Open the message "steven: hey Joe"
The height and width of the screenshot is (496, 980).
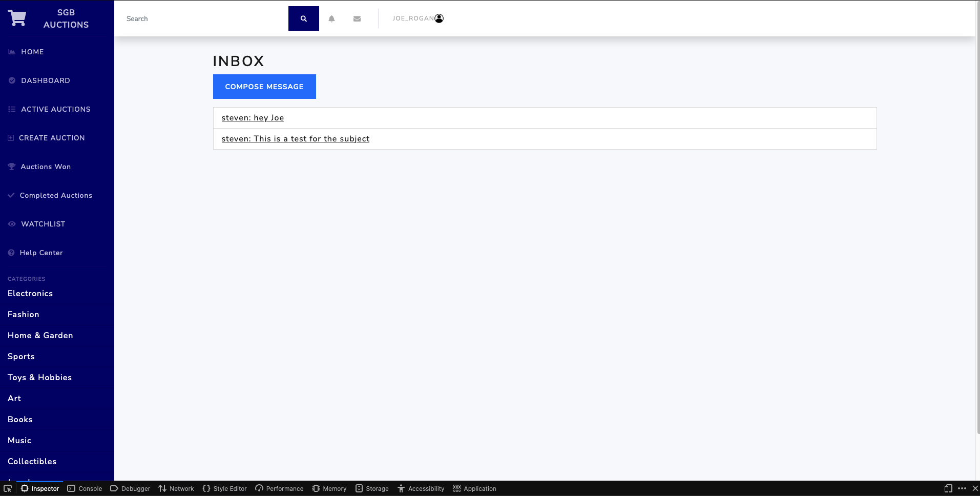pos(253,118)
